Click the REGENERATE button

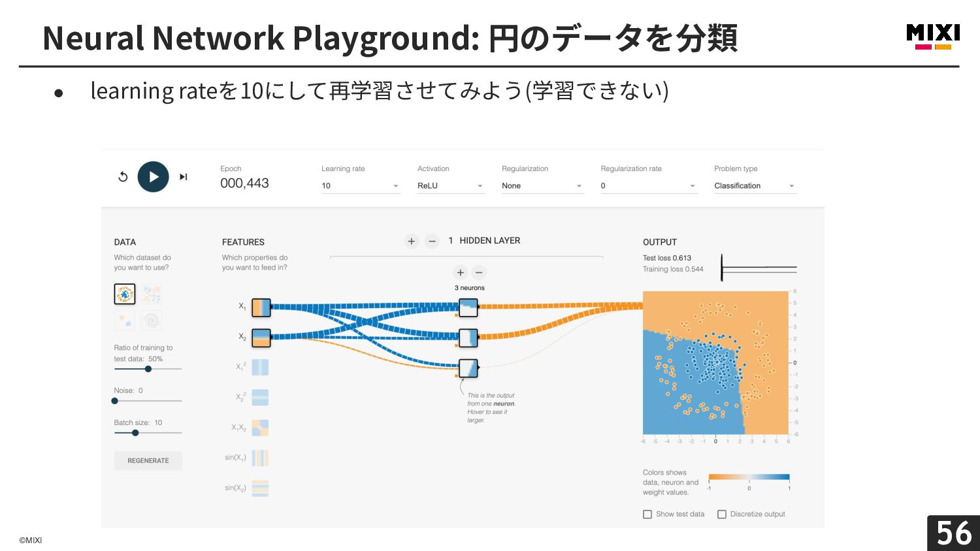[148, 461]
